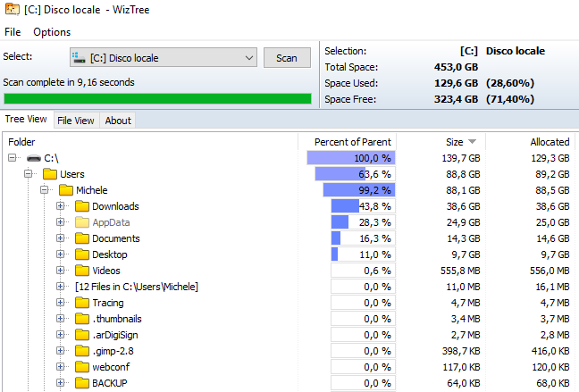Select the [12 Files in C:\Users\Michele] row
The height and width of the screenshot is (392, 579).
coord(137,287)
